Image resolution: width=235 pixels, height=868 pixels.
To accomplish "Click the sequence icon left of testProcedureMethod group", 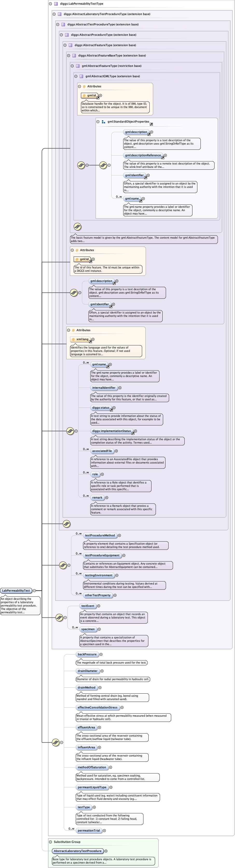I will click(63, 565).
